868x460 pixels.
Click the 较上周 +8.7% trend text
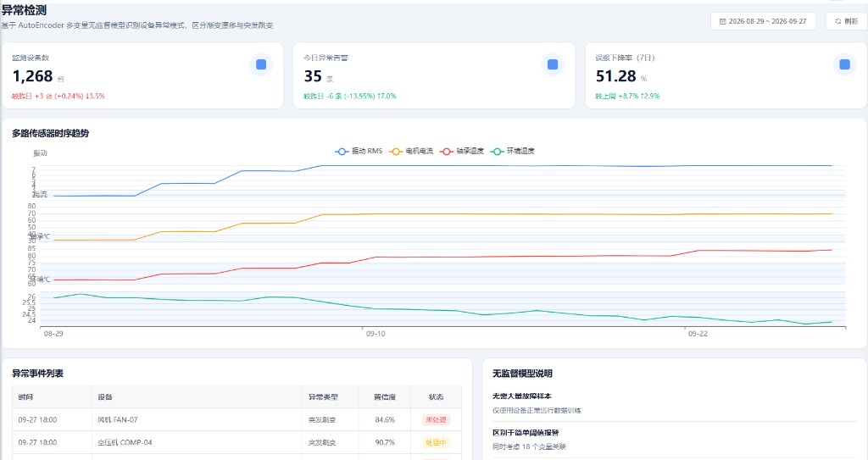pos(628,97)
